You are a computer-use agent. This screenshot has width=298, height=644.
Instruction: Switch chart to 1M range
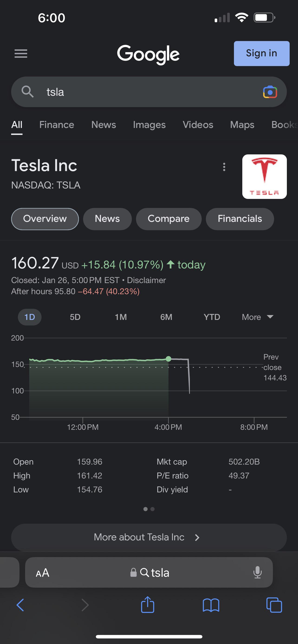click(121, 317)
